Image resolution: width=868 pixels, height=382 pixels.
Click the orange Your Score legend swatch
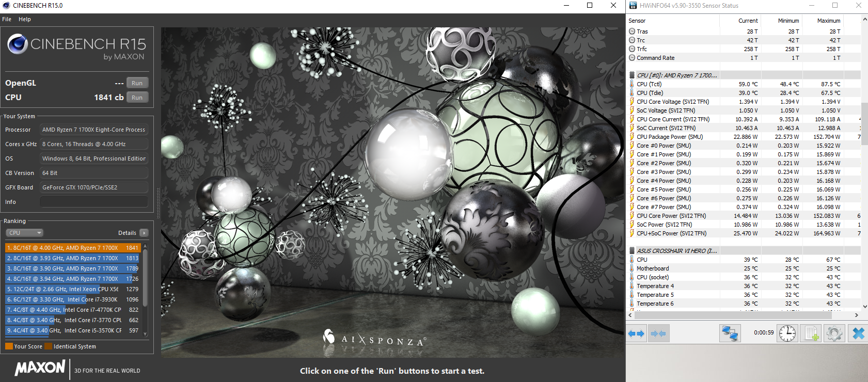pos(9,346)
